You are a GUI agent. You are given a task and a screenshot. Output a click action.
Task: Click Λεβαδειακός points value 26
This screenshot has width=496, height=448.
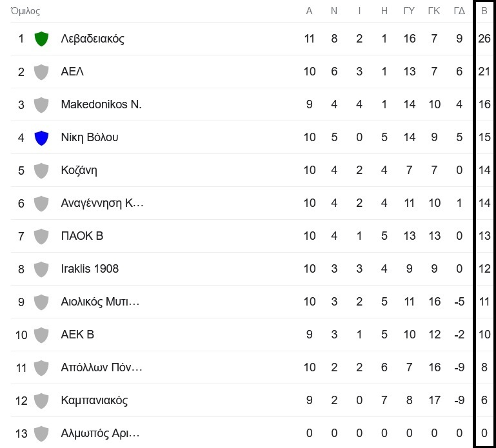coord(484,39)
